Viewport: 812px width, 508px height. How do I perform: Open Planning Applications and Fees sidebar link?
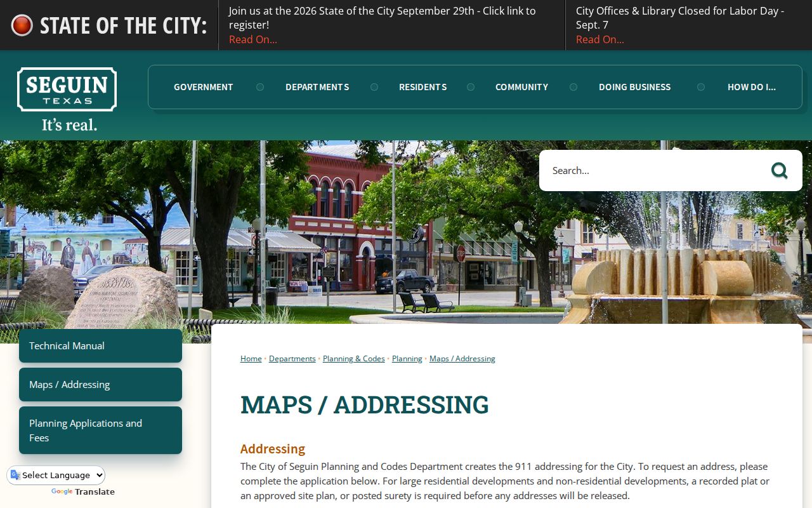point(100,431)
